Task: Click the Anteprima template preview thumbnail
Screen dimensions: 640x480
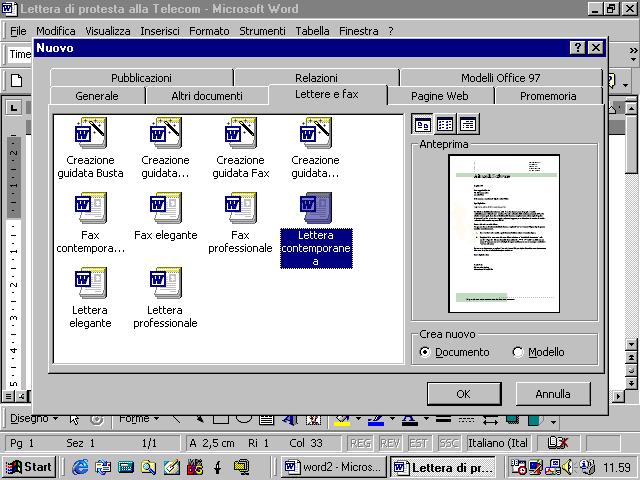Action: point(504,234)
